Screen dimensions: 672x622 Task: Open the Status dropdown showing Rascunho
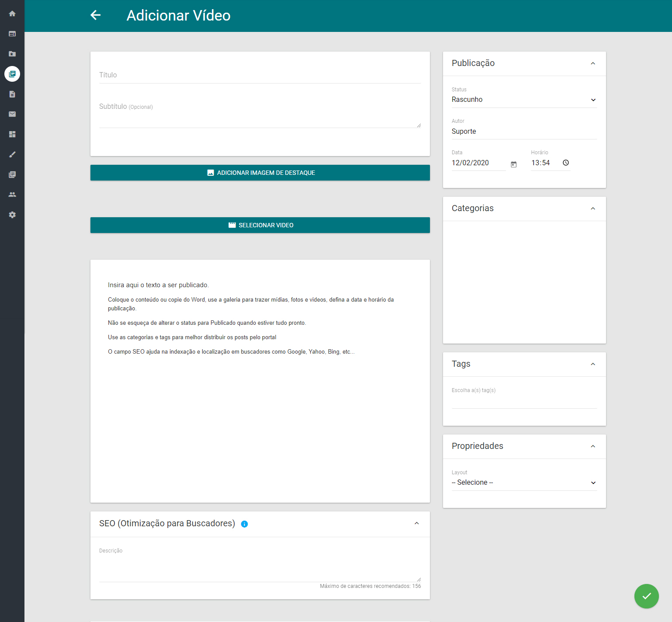[x=524, y=100]
